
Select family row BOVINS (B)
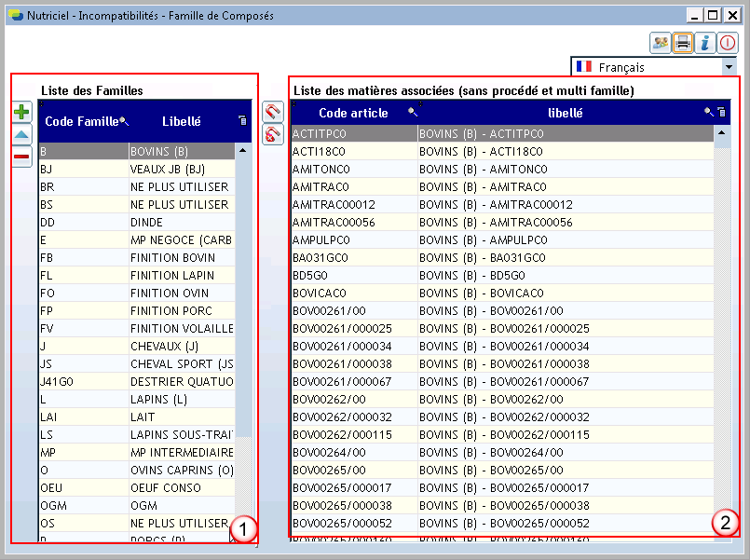click(137, 151)
